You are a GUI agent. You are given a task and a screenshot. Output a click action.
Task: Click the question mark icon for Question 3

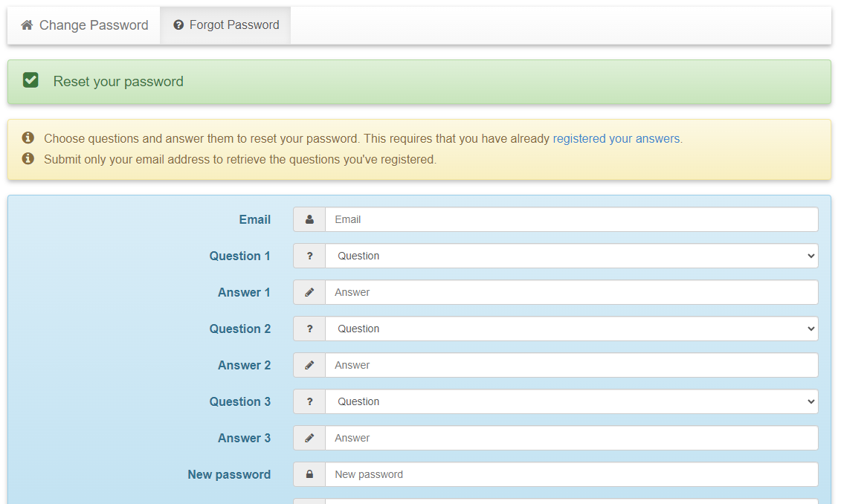[x=309, y=401]
